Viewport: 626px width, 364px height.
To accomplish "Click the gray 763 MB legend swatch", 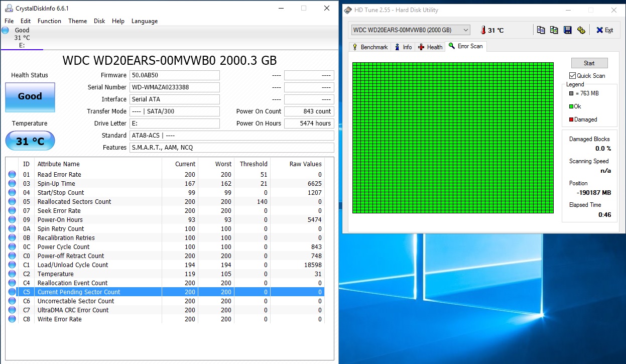I will point(571,93).
